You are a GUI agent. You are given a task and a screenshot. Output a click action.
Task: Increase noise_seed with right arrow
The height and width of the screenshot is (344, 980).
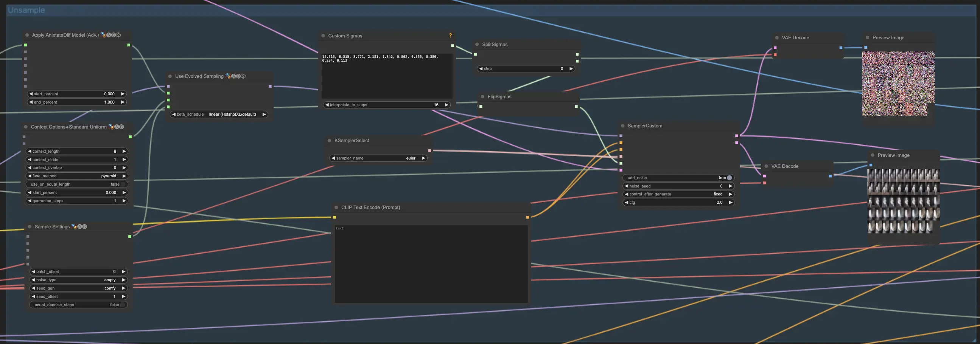pos(730,186)
